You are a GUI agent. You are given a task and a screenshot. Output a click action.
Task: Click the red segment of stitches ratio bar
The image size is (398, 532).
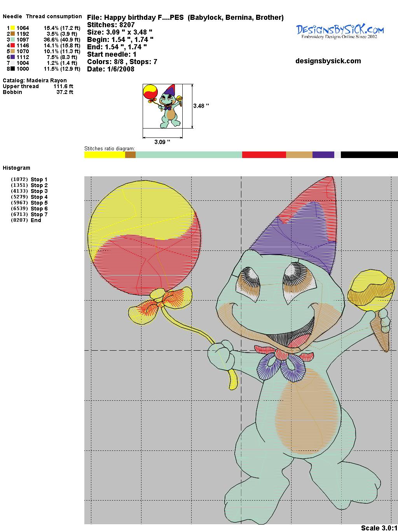tap(264, 155)
